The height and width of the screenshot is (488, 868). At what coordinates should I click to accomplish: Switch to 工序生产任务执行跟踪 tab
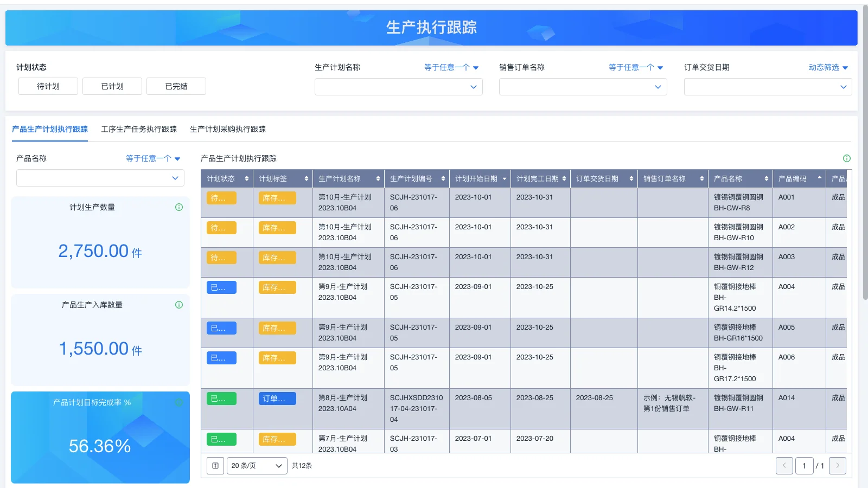139,129
